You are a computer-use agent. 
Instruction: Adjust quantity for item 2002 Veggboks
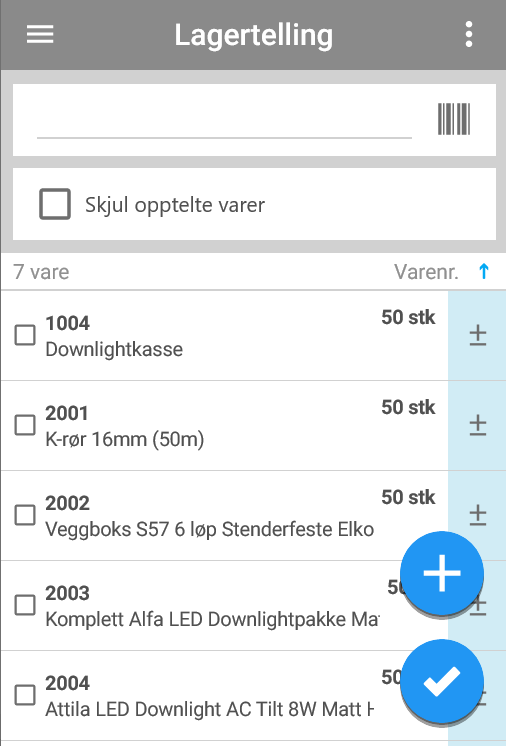click(477, 515)
